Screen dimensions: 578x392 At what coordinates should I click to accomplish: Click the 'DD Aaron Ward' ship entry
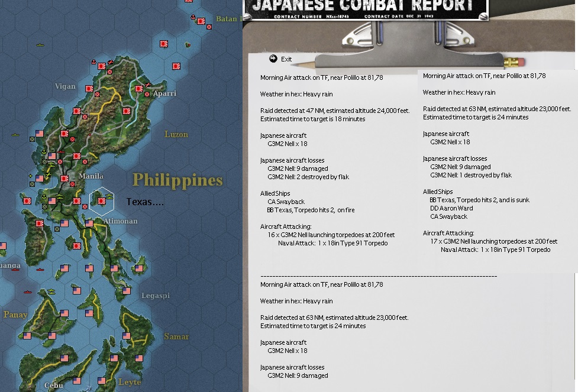[451, 208]
